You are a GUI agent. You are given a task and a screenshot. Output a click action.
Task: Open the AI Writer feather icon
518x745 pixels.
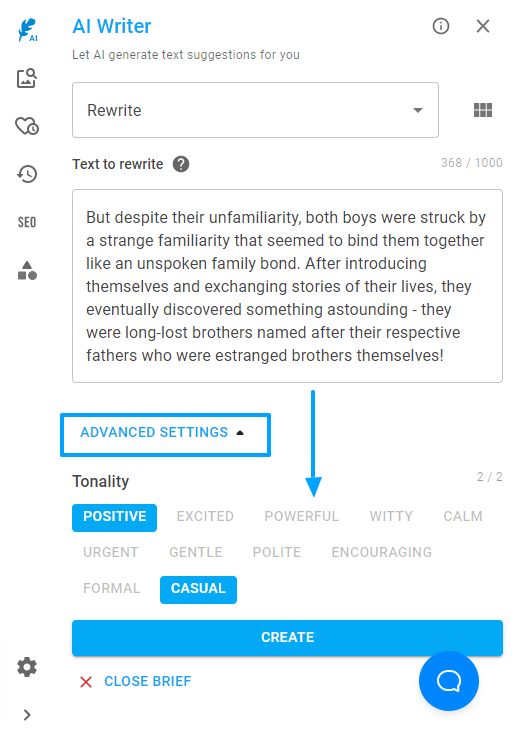pos(27,30)
